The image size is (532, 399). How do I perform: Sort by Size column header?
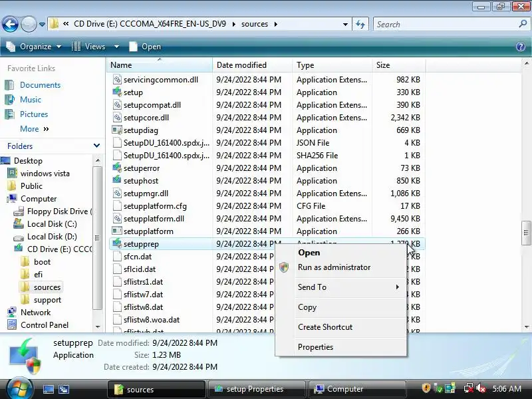[x=398, y=65]
